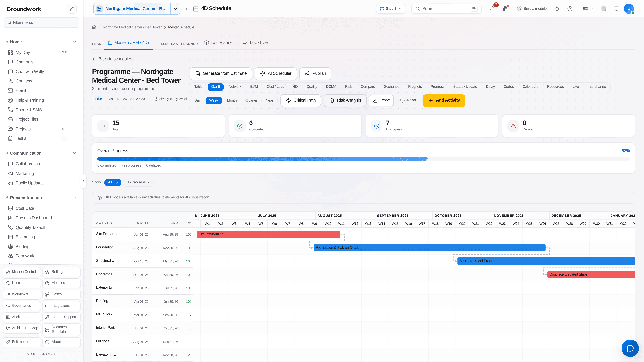The image size is (644, 362).
Task: Select the Year timescale option
Action: tap(270, 100)
